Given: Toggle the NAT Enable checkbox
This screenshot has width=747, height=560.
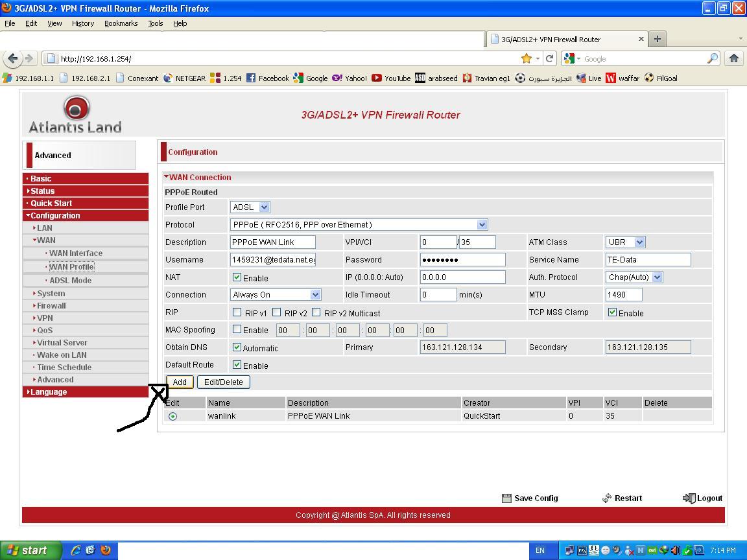Looking at the screenshot, I should click(236, 277).
